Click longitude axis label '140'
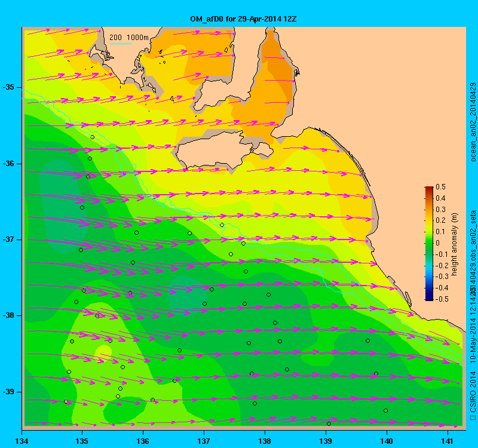Viewport: 478px width, 448px height. click(x=387, y=441)
